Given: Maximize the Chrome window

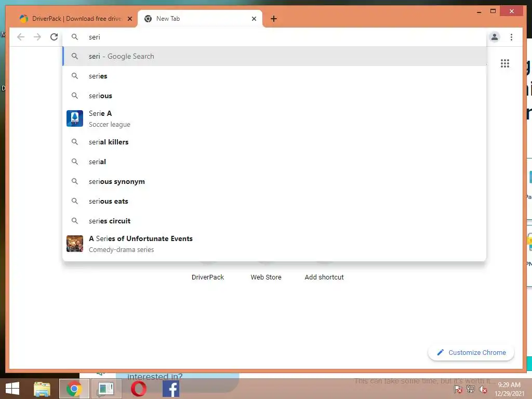Looking at the screenshot, I should [493, 11].
